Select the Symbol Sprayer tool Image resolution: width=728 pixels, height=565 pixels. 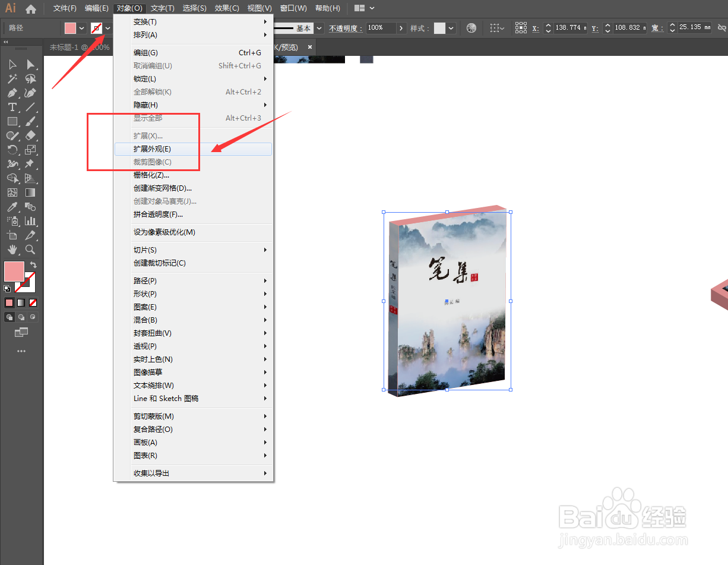[12, 221]
